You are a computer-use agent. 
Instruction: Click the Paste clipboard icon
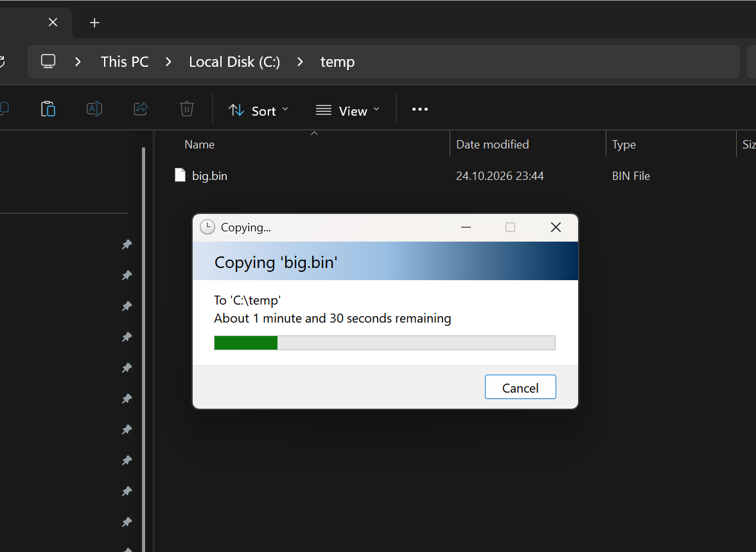48,109
